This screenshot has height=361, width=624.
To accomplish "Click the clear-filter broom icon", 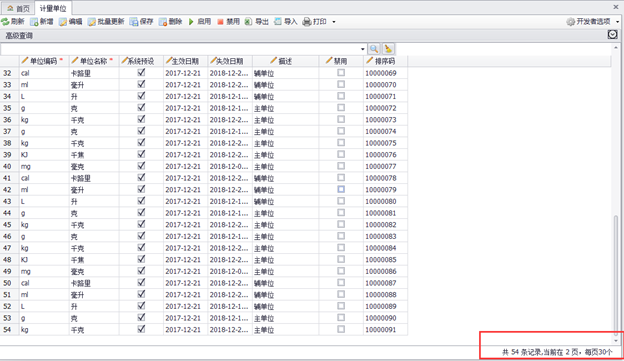I will click(388, 49).
